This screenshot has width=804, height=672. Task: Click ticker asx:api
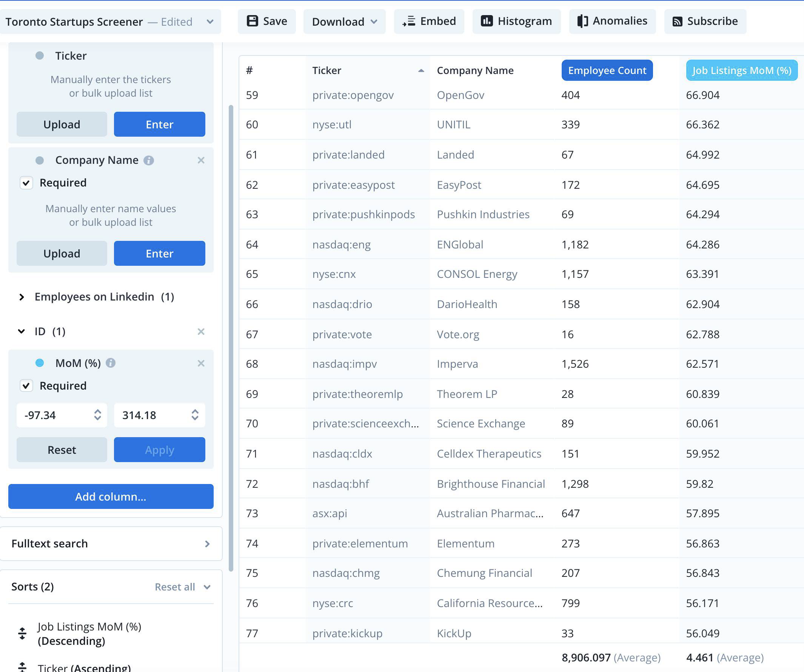coord(330,513)
